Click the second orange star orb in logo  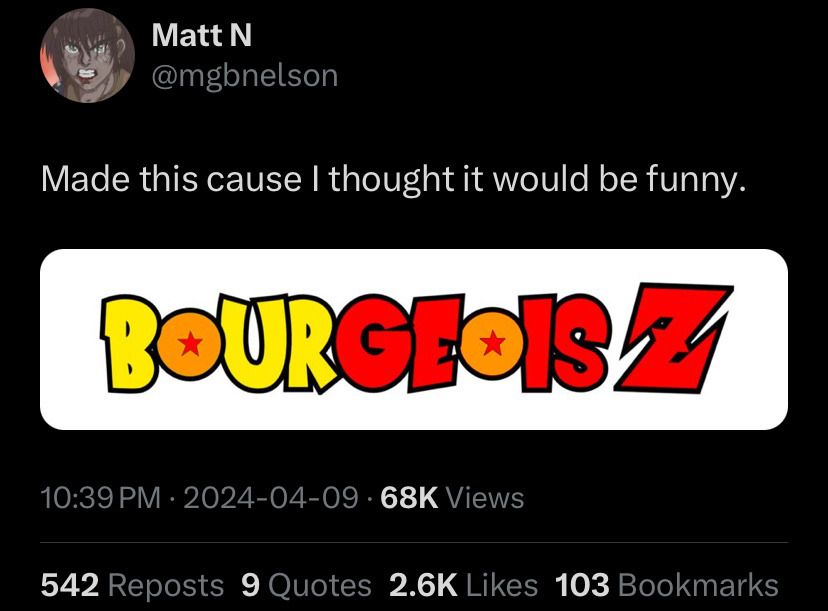492,343
